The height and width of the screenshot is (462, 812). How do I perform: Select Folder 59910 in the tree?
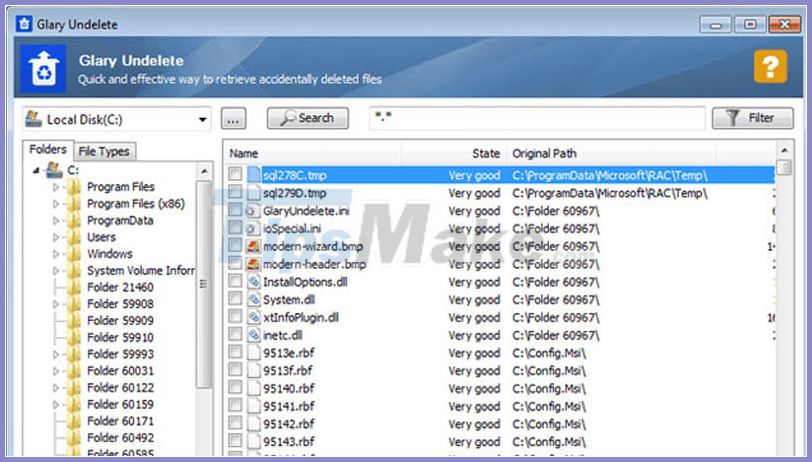point(120,337)
